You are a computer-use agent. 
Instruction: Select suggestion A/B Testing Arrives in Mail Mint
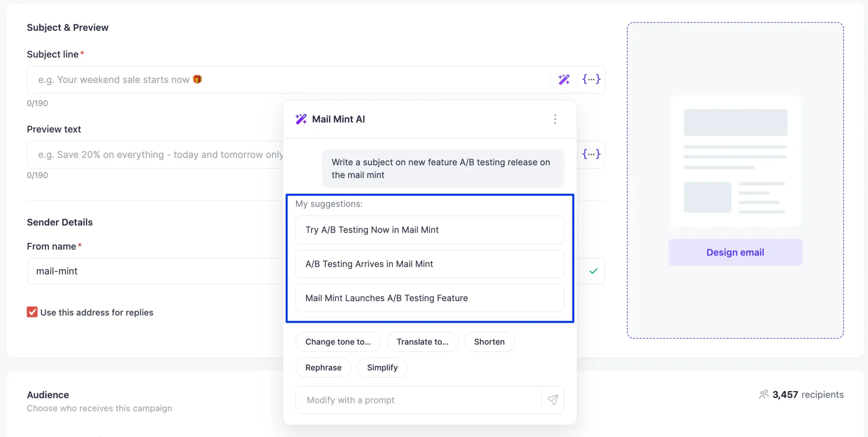[x=430, y=264]
